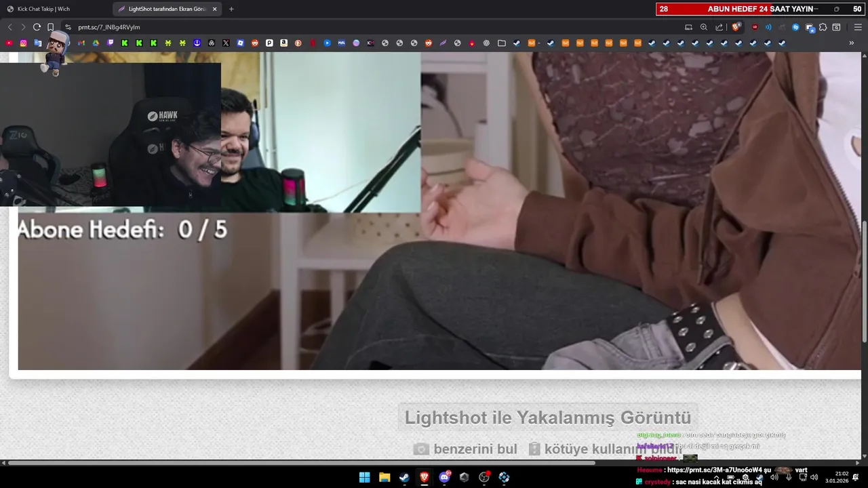Open Roblox bookmark
This screenshot has width=868, height=488.
click(240, 43)
